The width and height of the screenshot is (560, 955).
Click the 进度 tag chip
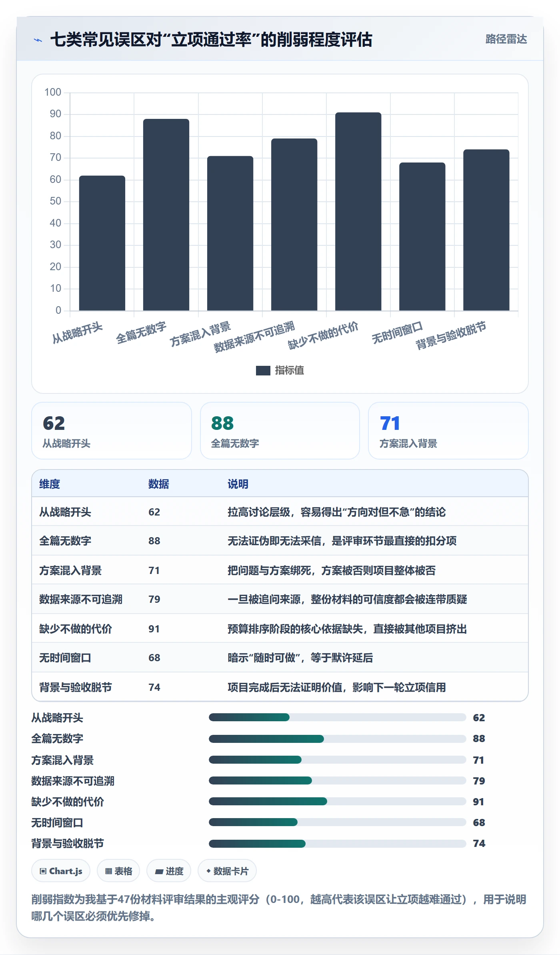pyautogui.click(x=169, y=871)
